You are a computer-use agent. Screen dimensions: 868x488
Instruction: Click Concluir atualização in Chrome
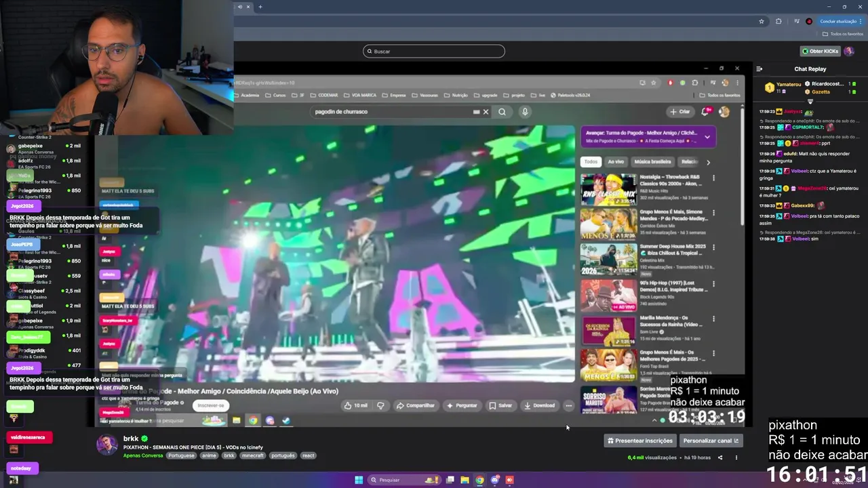(x=838, y=21)
